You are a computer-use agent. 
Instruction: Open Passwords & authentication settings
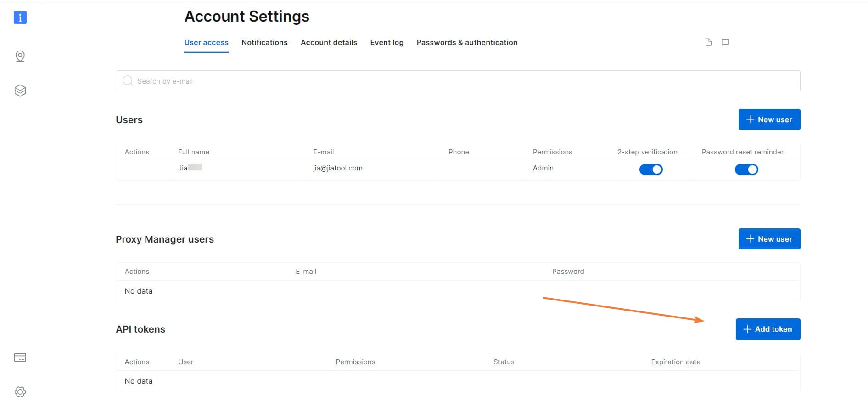[467, 42]
